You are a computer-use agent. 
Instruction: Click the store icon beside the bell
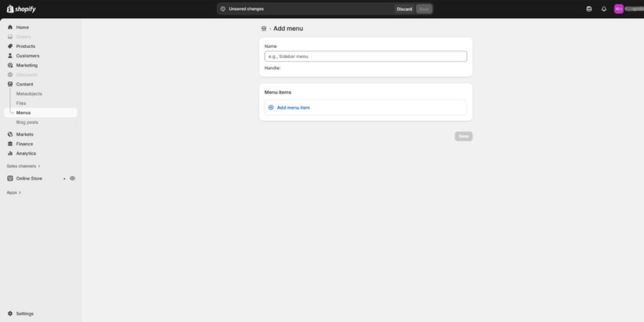click(x=589, y=9)
